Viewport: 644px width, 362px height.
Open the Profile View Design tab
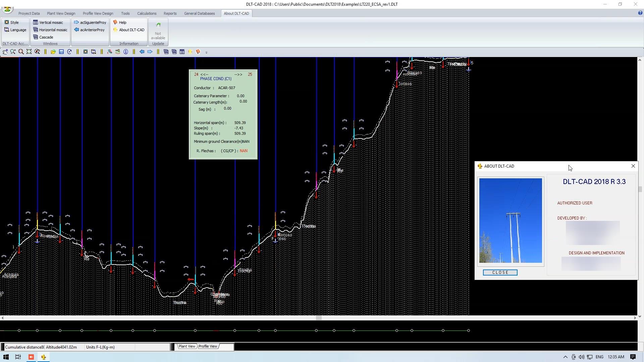tap(98, 13)
